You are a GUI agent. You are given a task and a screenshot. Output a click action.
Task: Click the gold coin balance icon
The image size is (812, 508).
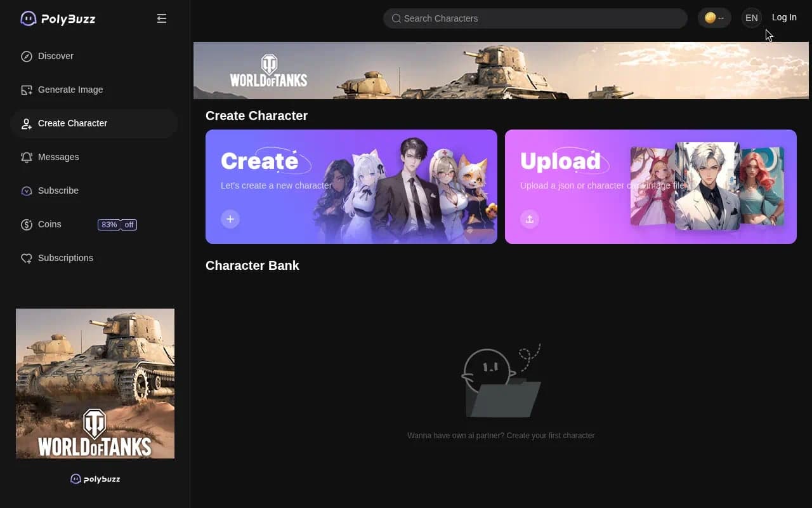pos(710,18)
